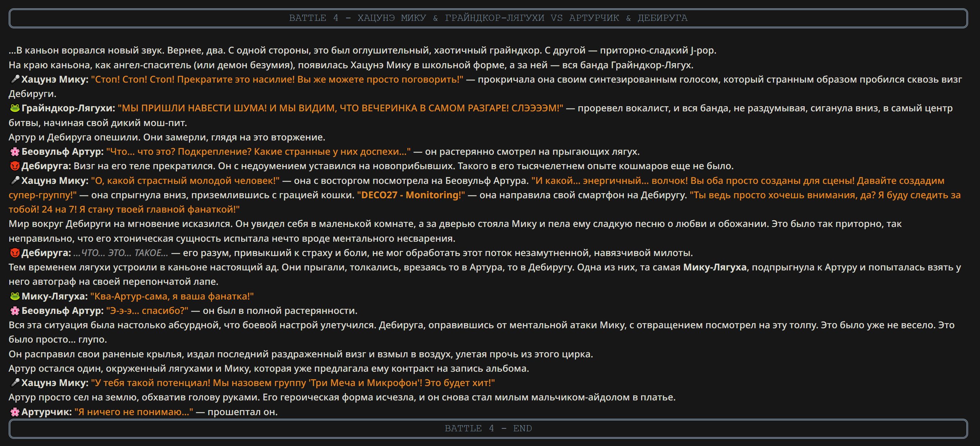The height and width of the screenshot is (446, 980).
Task: Click the microphone emoji before "О, какой страстный молодой человек!"
Action: [x=14, y=181]
